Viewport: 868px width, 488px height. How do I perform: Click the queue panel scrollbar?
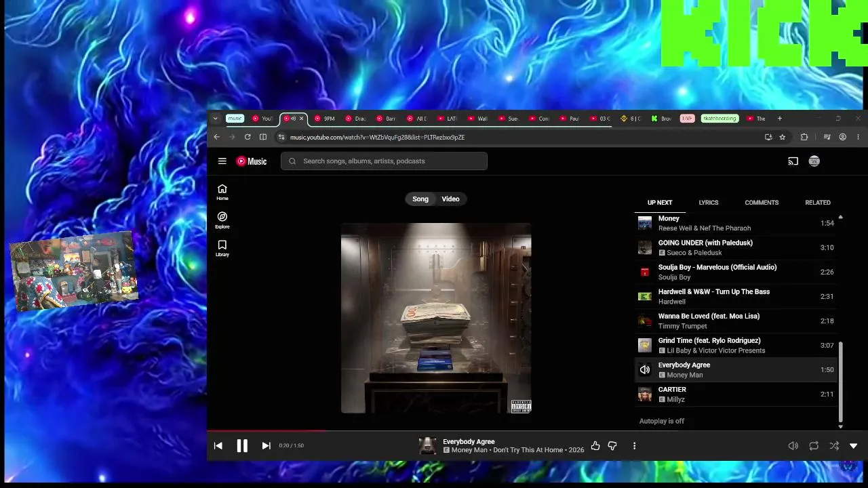click(x=841, y=381)
